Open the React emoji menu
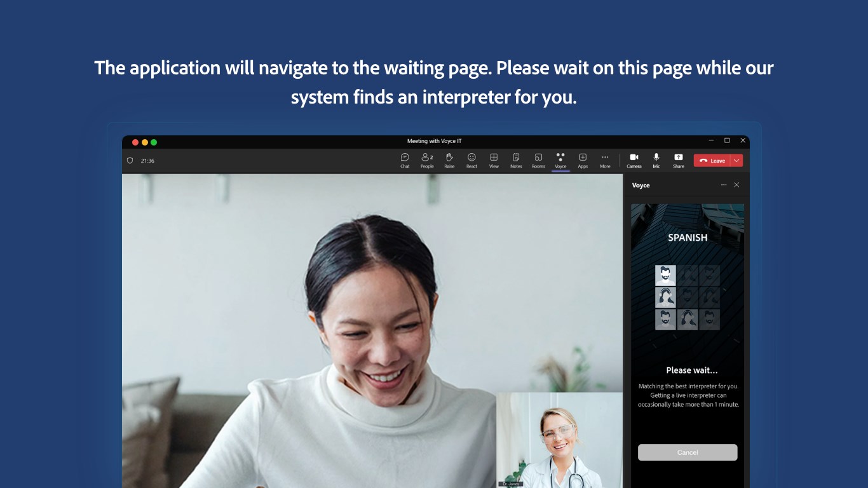This screenshot has height=488, width=868. (x=471, y=160)
